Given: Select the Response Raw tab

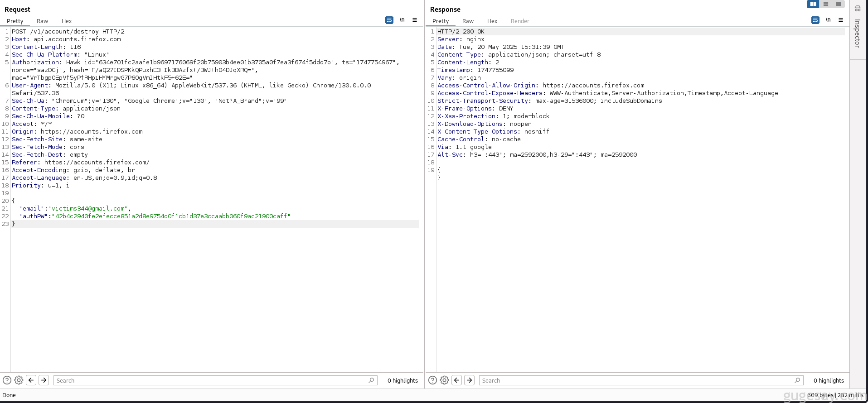Looking at the screenshot, I should click(468, 21).
